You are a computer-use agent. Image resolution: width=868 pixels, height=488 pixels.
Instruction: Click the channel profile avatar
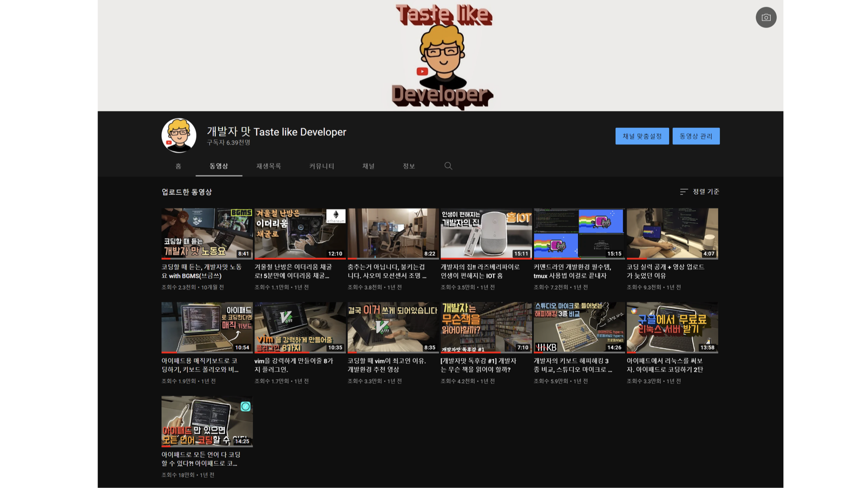[x=179, y=136]
